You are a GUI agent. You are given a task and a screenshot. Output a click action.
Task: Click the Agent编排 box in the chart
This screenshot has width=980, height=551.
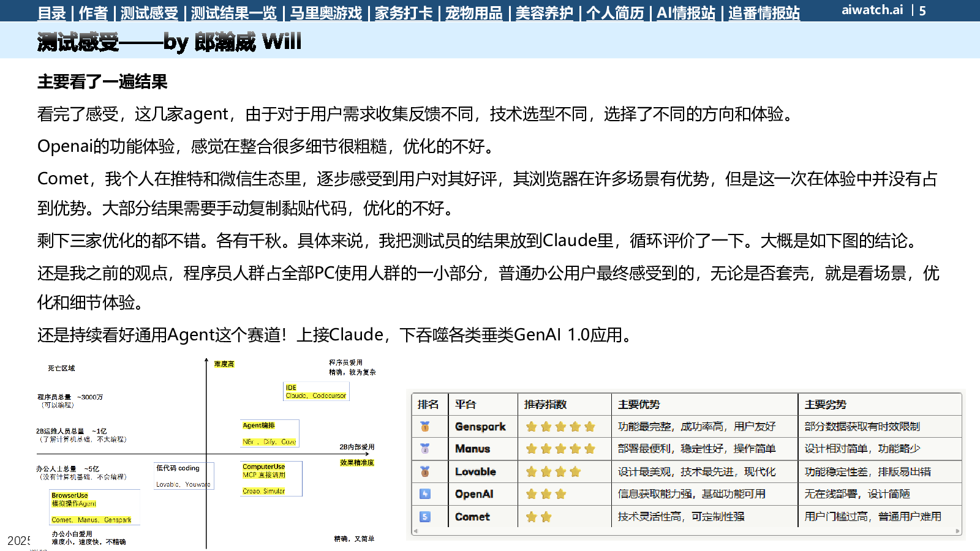270,433
